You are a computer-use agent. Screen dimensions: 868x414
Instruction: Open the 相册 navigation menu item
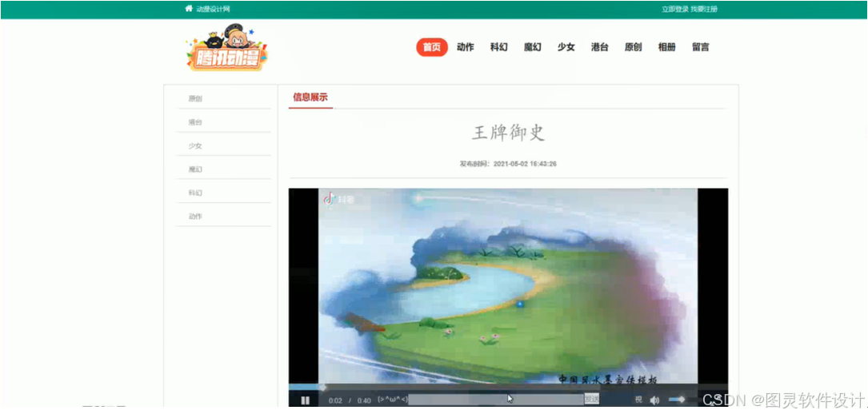pos(666,47)
